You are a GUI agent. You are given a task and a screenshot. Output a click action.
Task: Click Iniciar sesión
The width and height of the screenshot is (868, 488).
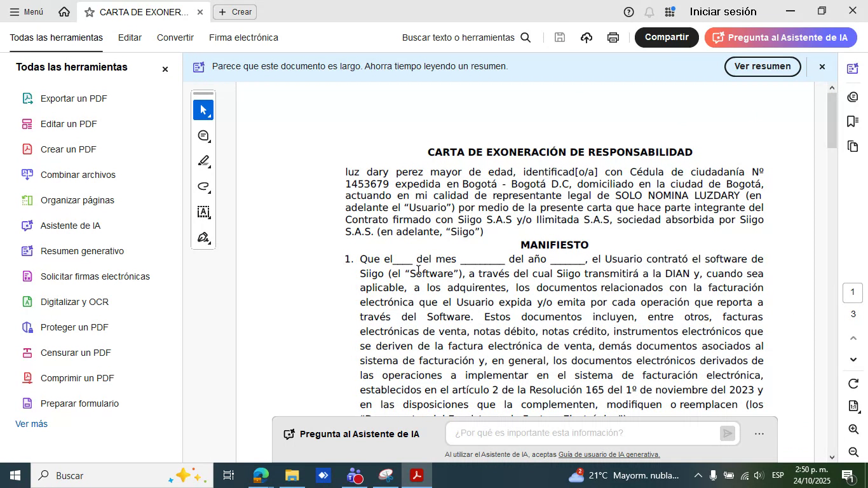pyautogui.click(x=723, y=11)
